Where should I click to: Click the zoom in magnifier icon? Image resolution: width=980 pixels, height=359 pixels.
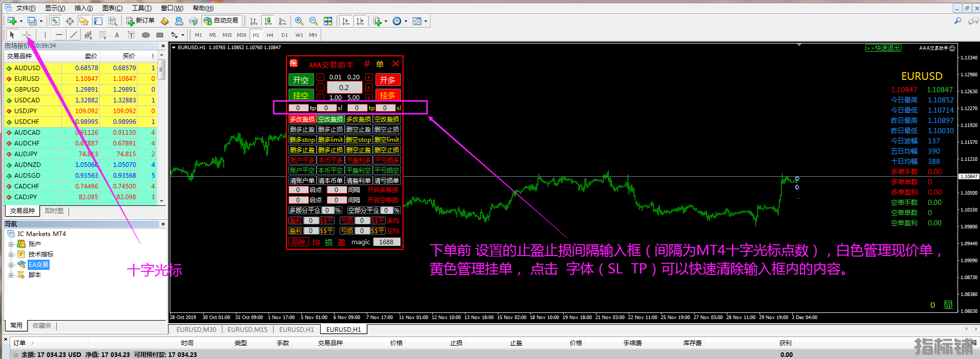coord(299,21)
